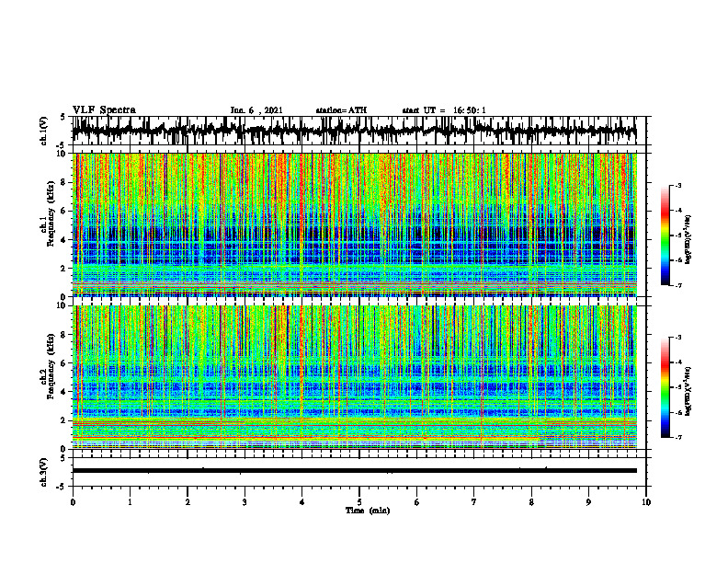Click inside the ch.1 spectrogram panel
The image size is (728, 563).
[354, 224]
